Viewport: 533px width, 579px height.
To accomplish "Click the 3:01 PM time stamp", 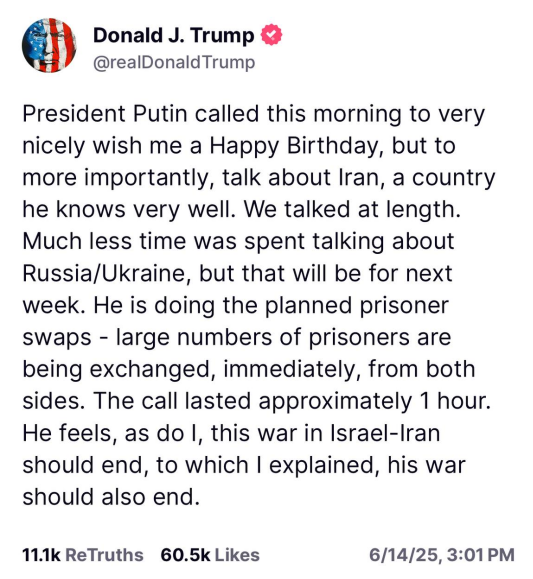I will 480,555.
